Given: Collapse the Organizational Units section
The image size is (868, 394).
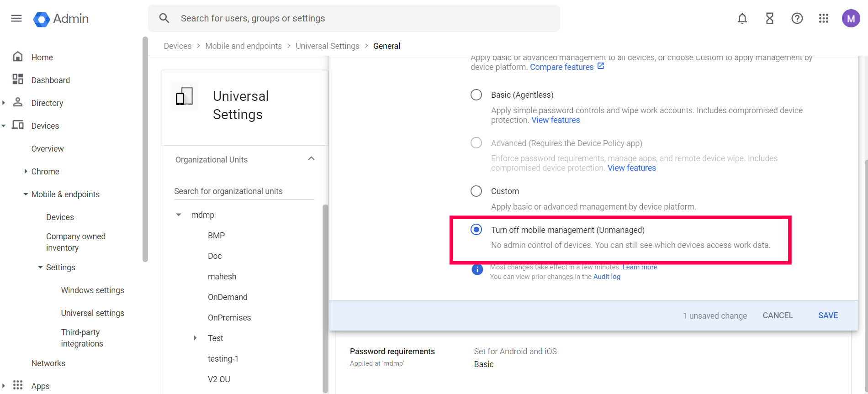Looking at the screenshot, I should [x=311, y=159].
